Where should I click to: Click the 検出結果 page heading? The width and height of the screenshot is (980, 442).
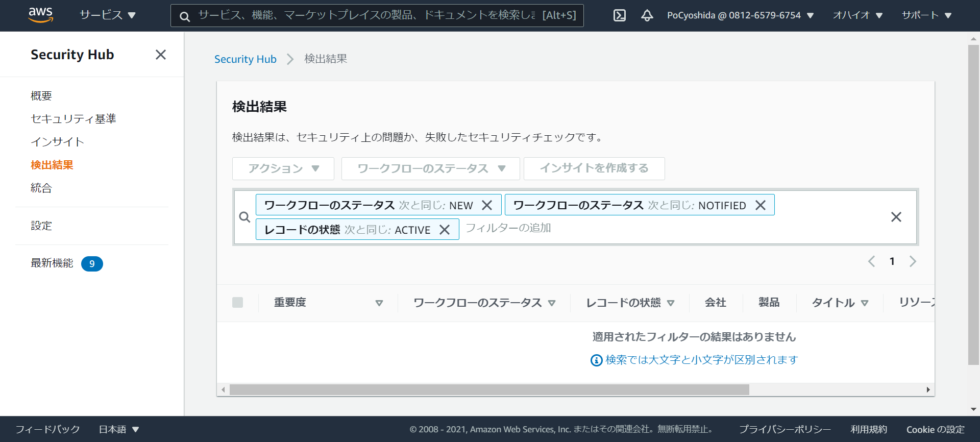(x=260, y=107)
